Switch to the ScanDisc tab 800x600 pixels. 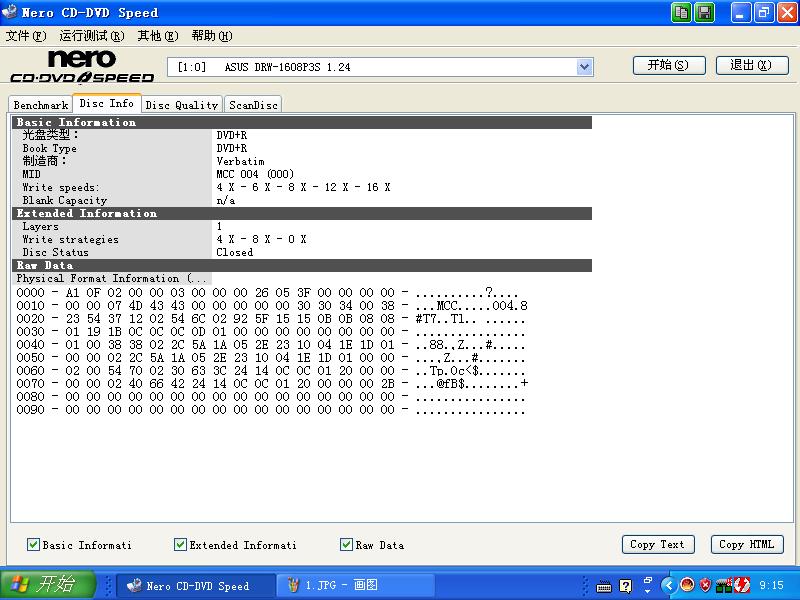tap(253, 105)
